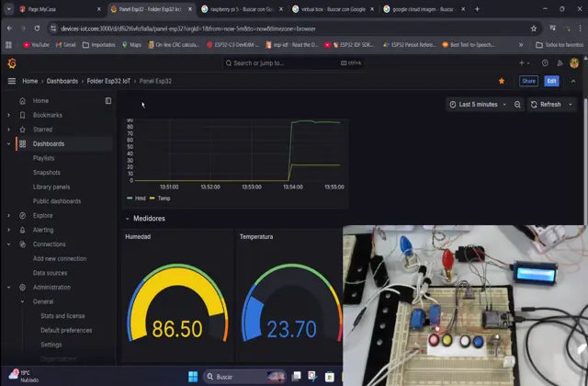The height and width of the screenshot is (386, 588).
Task: Click the Home icon in sidebar
Action: click(22, 100)
